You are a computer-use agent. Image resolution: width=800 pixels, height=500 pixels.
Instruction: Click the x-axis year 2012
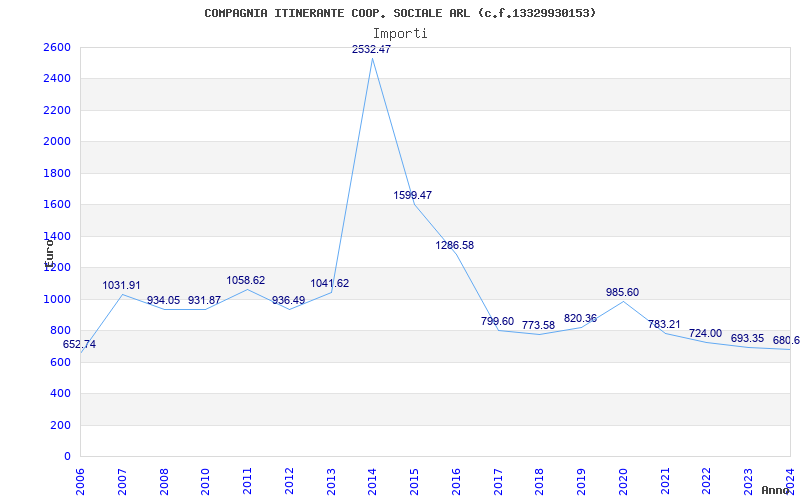pyautogui.click(x=289, y=482)
